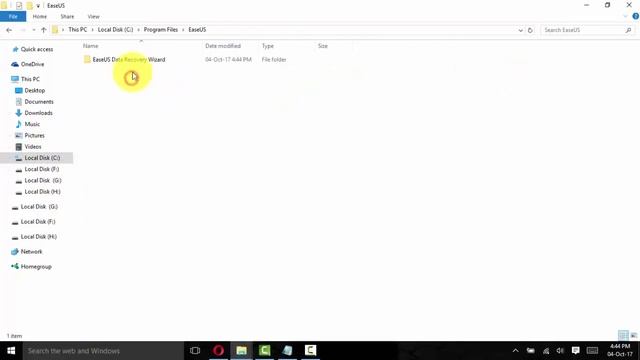Viewport: 640px width, 360px height.
Task: Open Documents in the navigation pane
Action: (x=38, y=102)
